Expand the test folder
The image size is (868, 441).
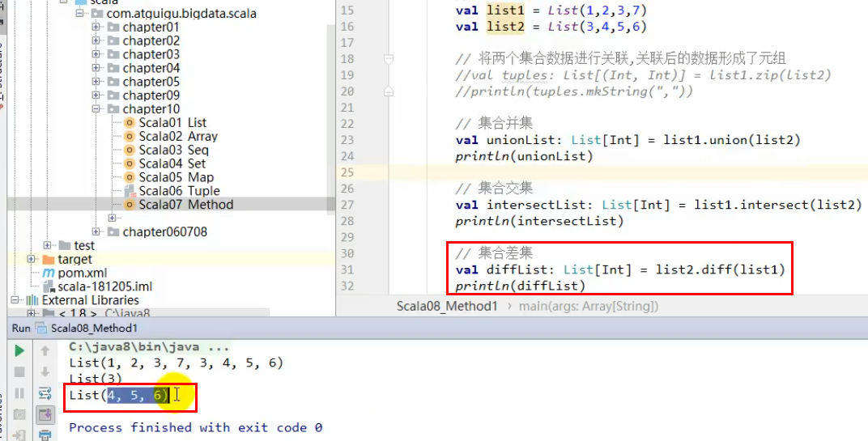click(x=48, y=245)
